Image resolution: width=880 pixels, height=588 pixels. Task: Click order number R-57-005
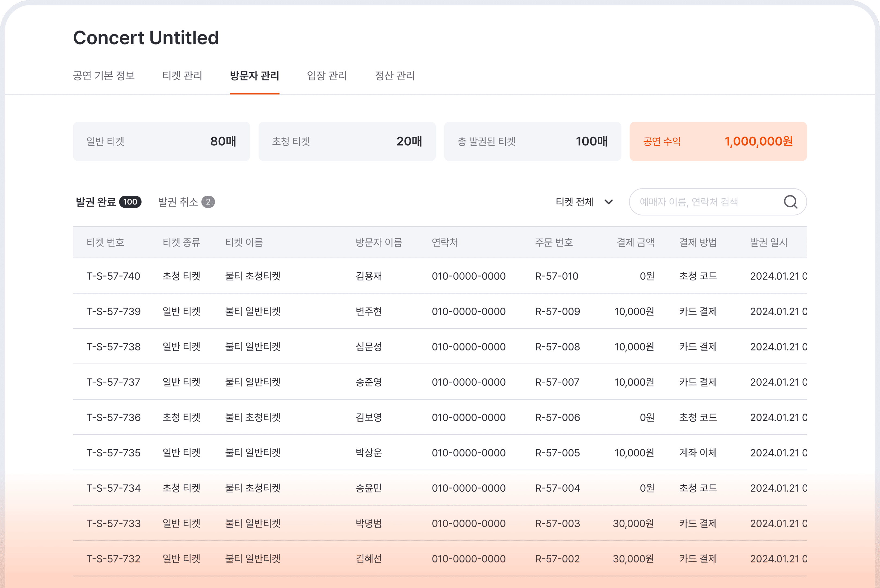click(557, 453)
